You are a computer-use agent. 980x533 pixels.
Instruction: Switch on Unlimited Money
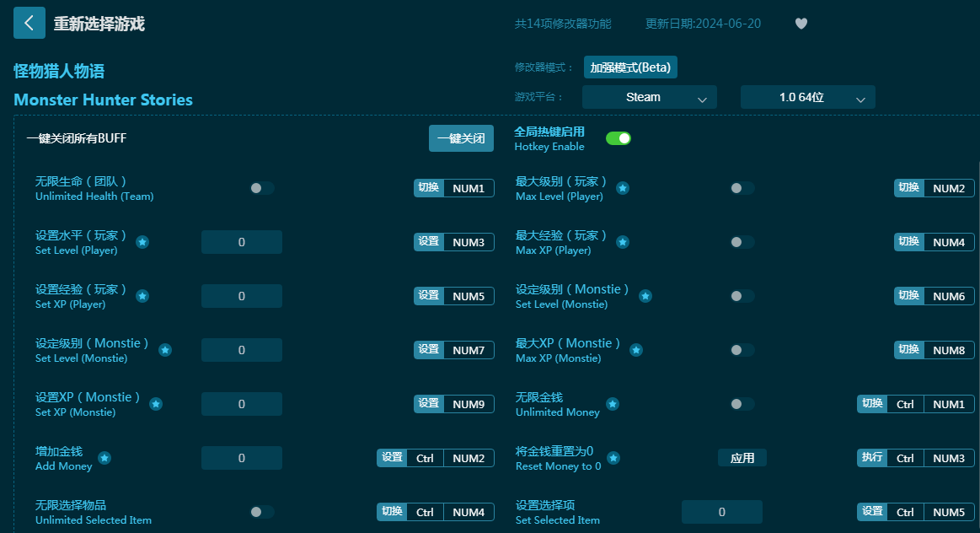tap(742, 404)
